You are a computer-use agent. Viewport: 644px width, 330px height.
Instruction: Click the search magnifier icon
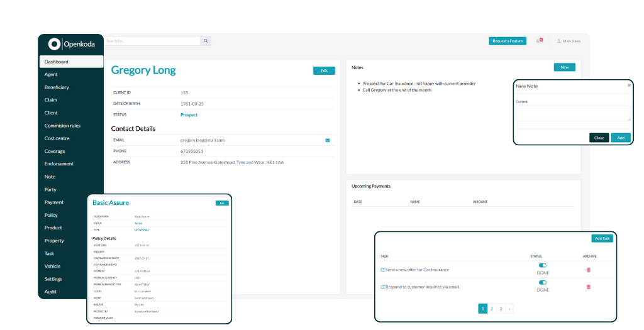coord(206,41)
